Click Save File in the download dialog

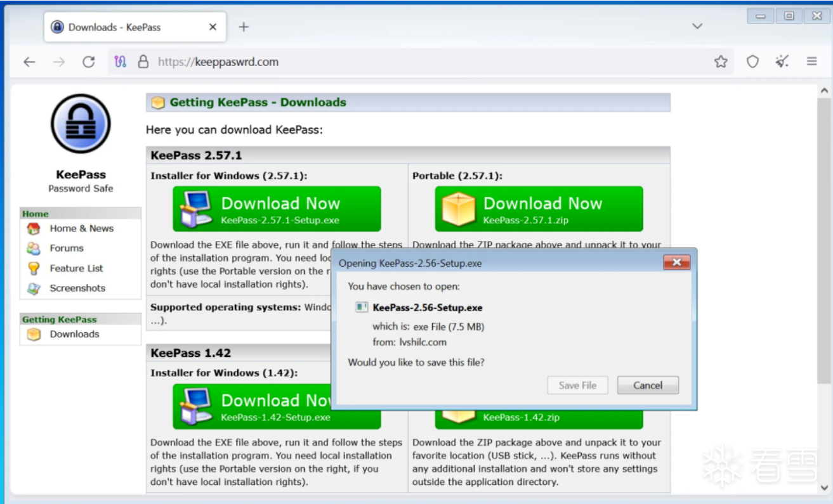[x=577, y=385]
